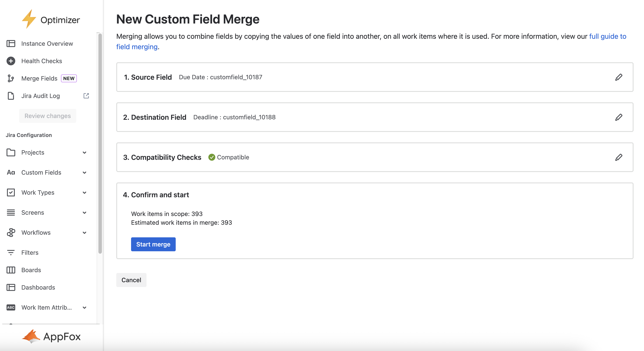Image resolution: width=644 pixels, height=351 pixels.
Task: Click the Jira Audit Log external link icon
Action: (86, 96)
